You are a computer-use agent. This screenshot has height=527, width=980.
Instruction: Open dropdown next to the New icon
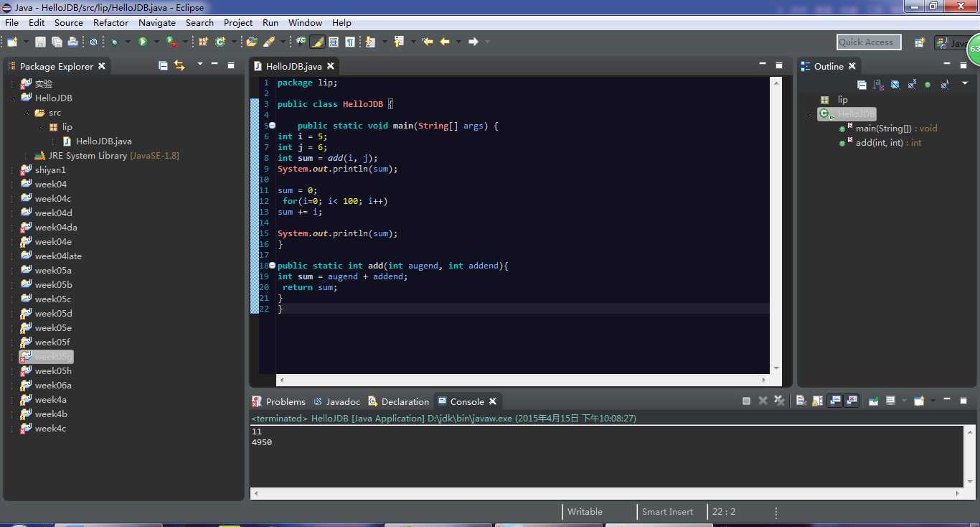(26, 42)
